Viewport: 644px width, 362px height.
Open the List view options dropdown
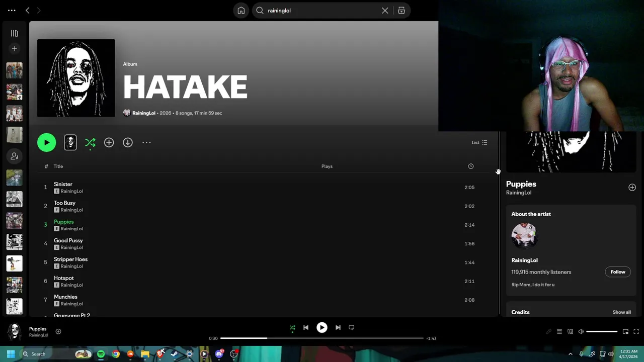[x=479, y=142]
